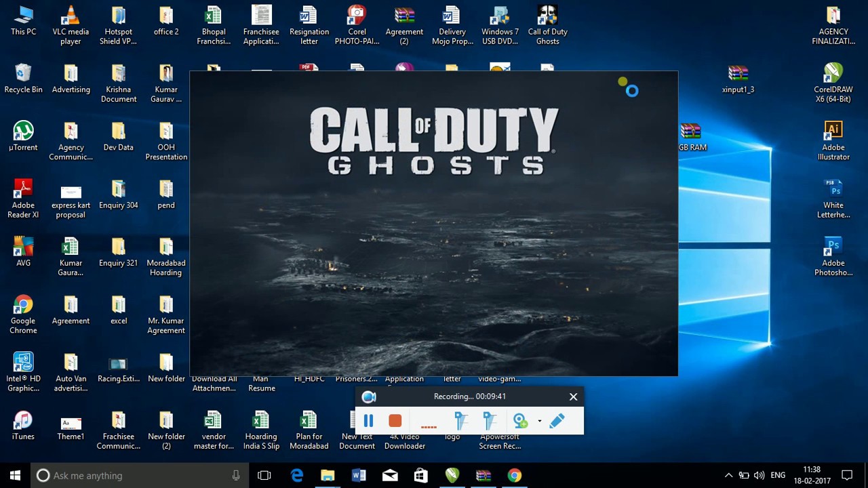The width and height of the screenshot is (868, 488).
Task: Open Task View from taskbar
Action: click(x=264, y=475)
